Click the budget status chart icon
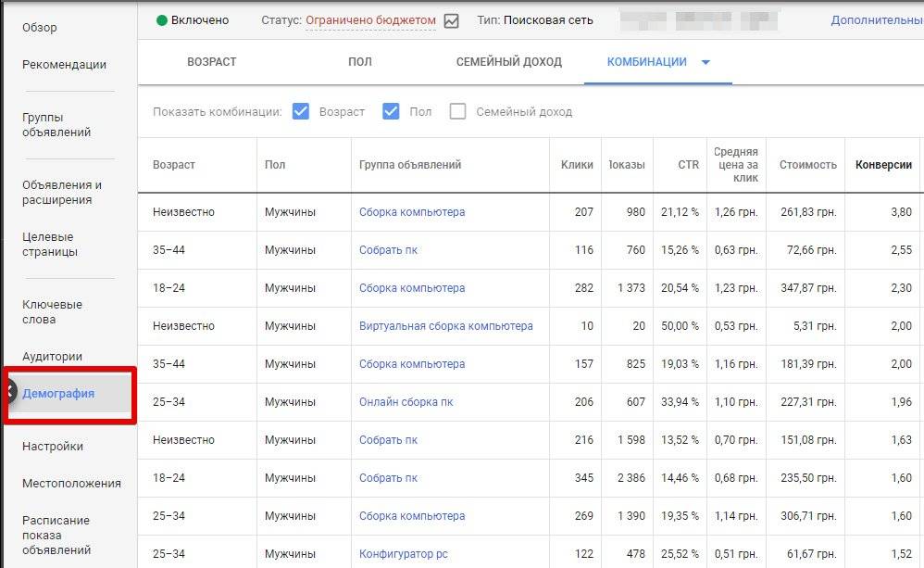The height and width of the screenshot is (568, 924). tap(451, 20)
